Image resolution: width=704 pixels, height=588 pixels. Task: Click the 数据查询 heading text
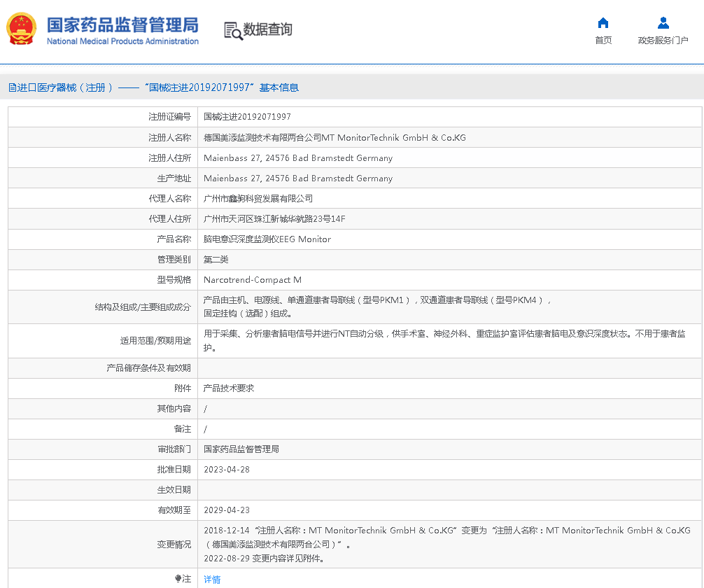(x=267, y=29)
